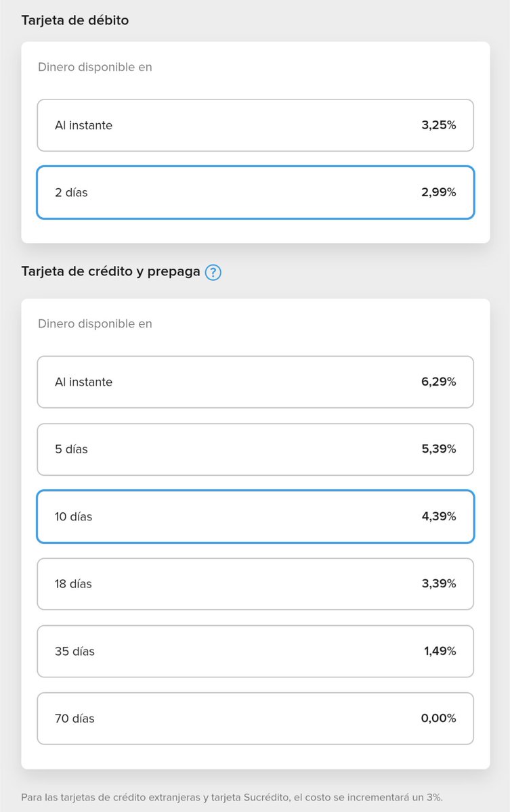Choose the '5 días' availability option
The height and width of the screenshot is (812, 510).
tap(255, 449)
